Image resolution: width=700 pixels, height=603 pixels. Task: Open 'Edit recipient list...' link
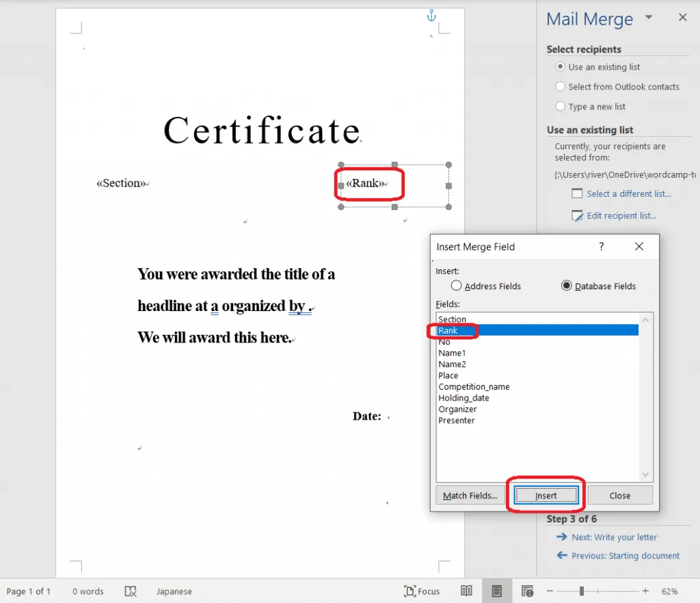coord(621,216)
